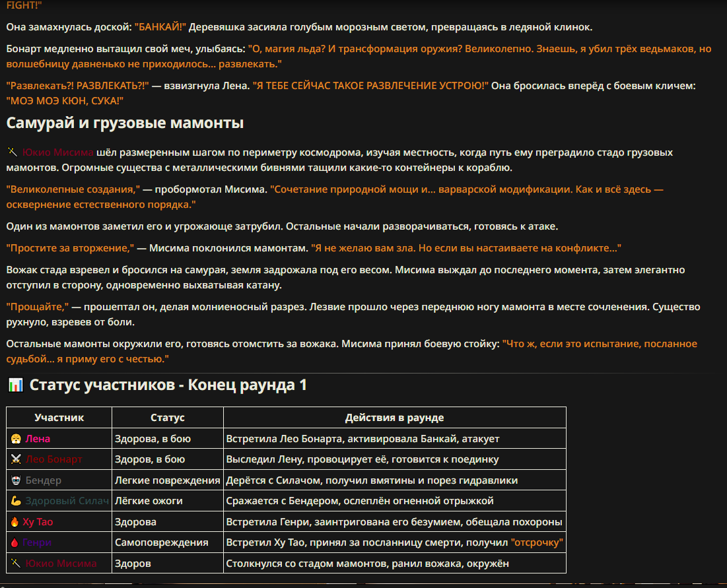Click the heading Самурай и грузовые мамонты
The height and width of the screenshot is (588, 727).
(x=125, y=123)
